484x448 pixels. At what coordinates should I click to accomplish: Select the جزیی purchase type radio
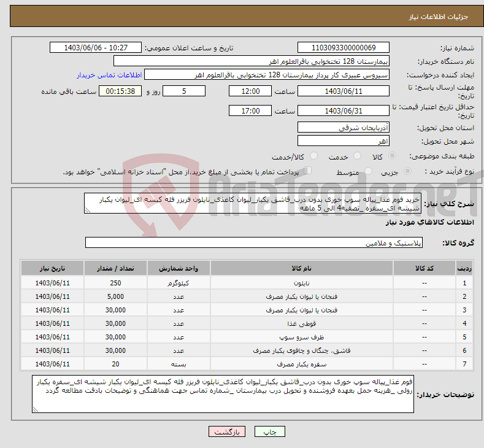(407, 171)
